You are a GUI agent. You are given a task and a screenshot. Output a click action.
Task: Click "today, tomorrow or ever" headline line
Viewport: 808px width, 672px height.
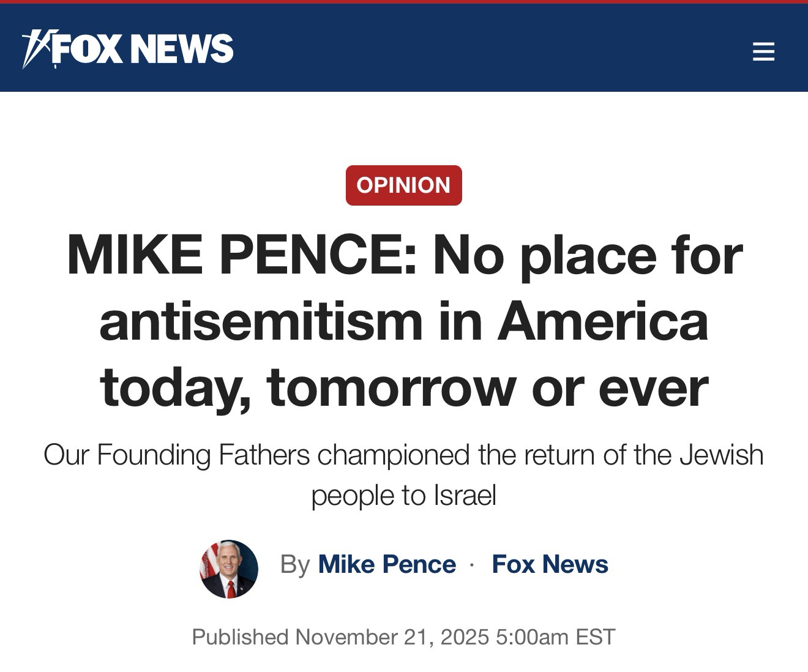(404, 388)
